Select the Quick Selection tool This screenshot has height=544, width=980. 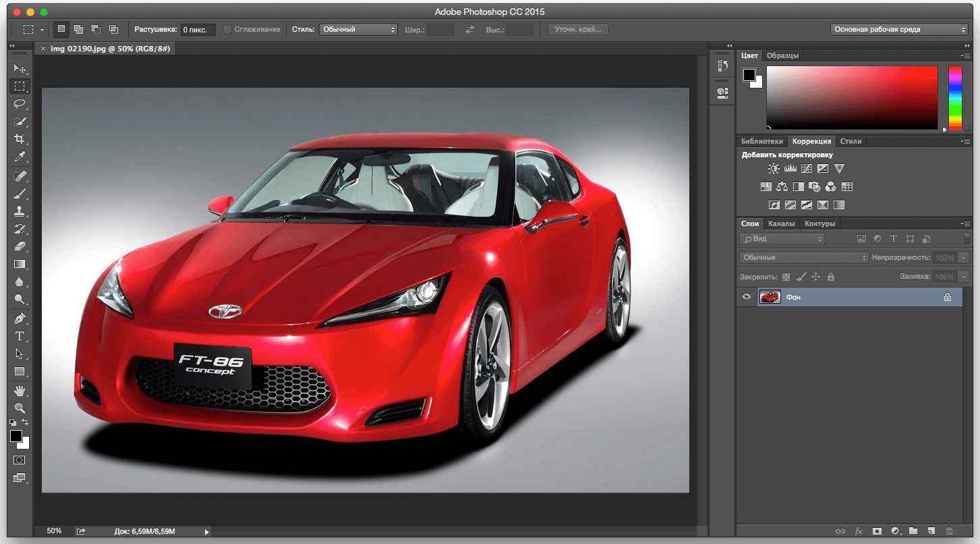pyautogui.click(x=20, y=121)
